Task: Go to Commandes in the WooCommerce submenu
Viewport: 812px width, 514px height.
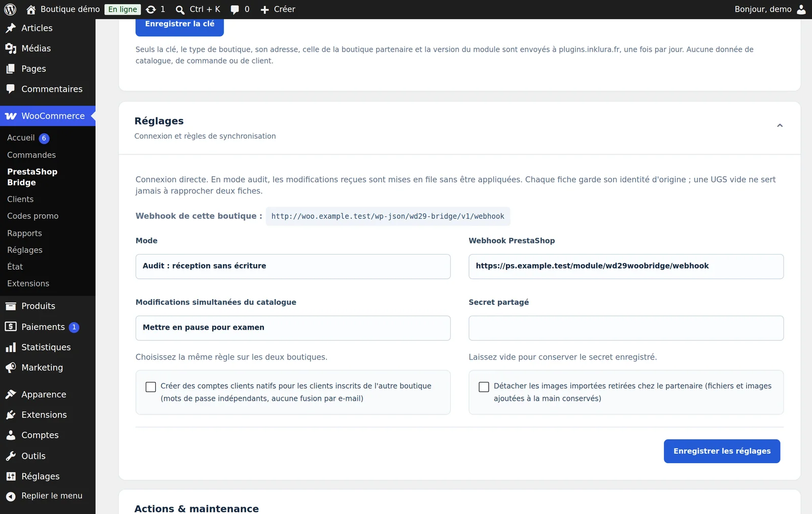Action: 31,155
